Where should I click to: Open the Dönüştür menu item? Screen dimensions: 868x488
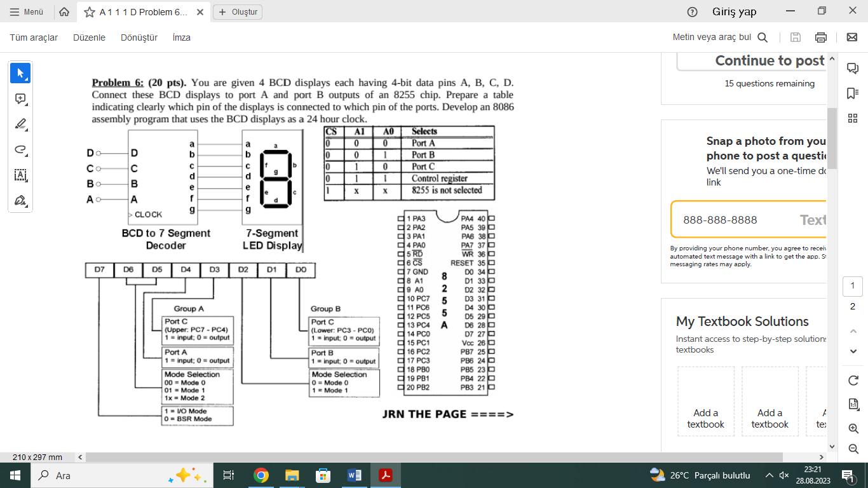coord(139,37)
